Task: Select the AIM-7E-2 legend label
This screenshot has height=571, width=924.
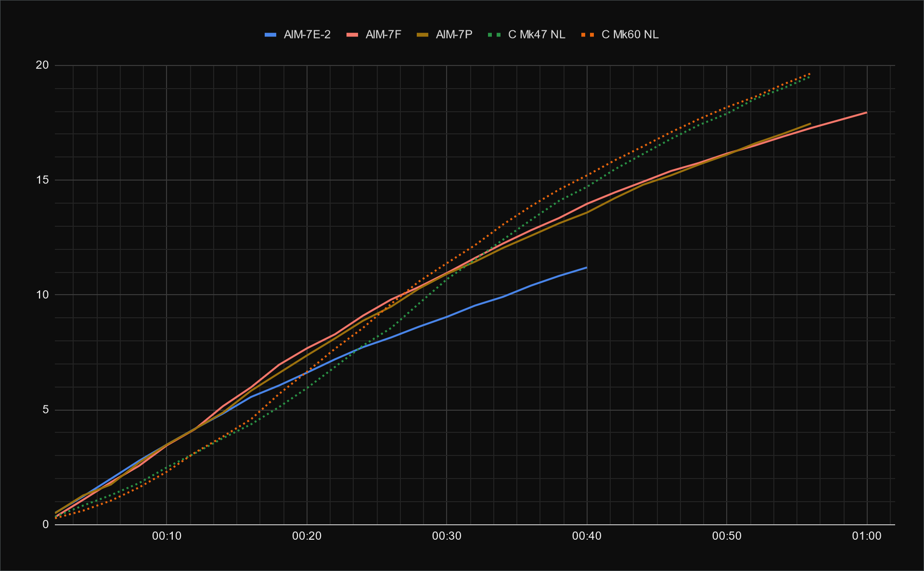Action: [307, 35]
